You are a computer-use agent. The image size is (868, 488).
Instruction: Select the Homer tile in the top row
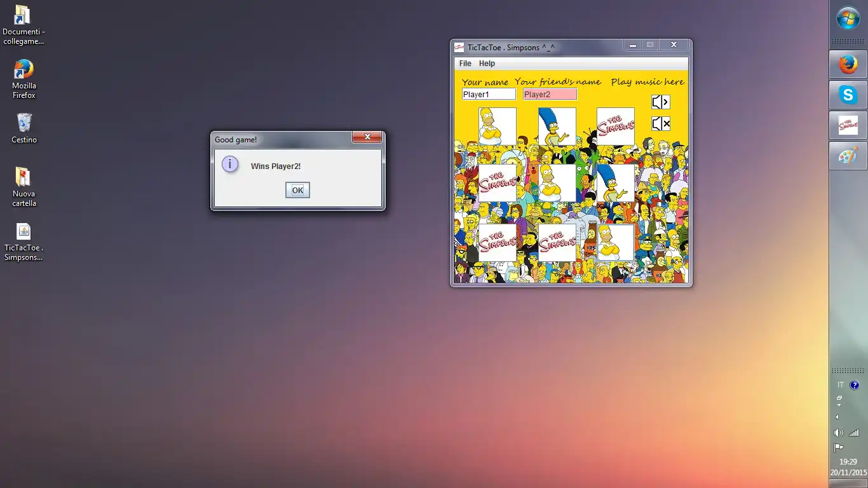498,126
